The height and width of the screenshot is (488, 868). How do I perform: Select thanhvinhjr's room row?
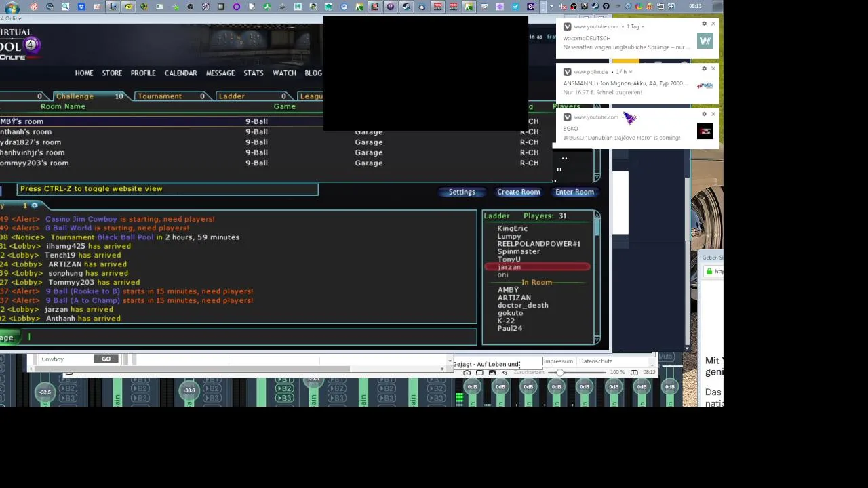(271, 152)
